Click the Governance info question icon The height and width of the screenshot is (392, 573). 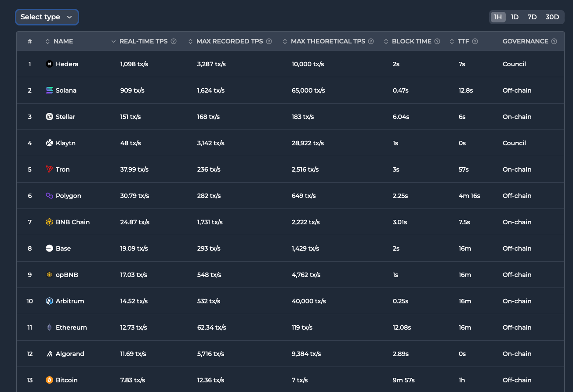point(554,41)
